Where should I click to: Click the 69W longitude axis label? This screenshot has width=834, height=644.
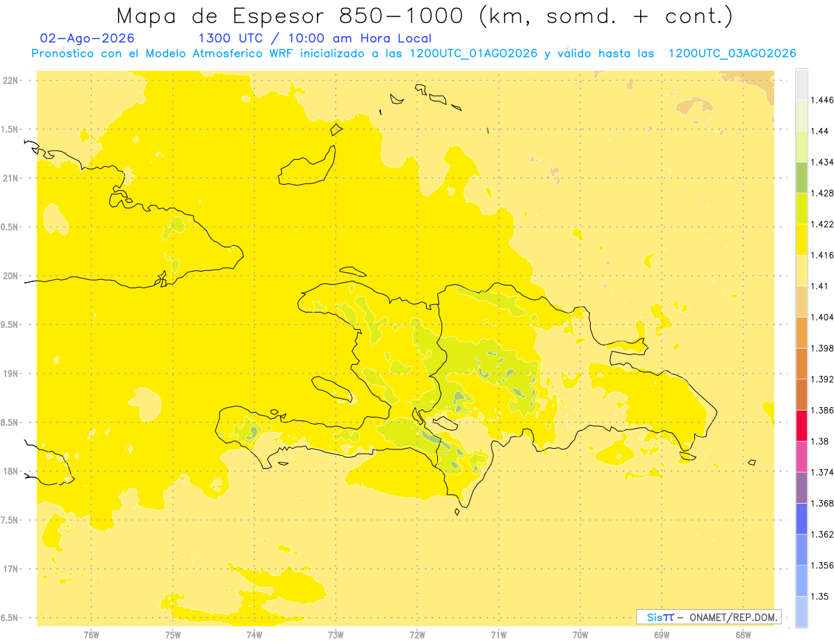click(x=661, y=634)
